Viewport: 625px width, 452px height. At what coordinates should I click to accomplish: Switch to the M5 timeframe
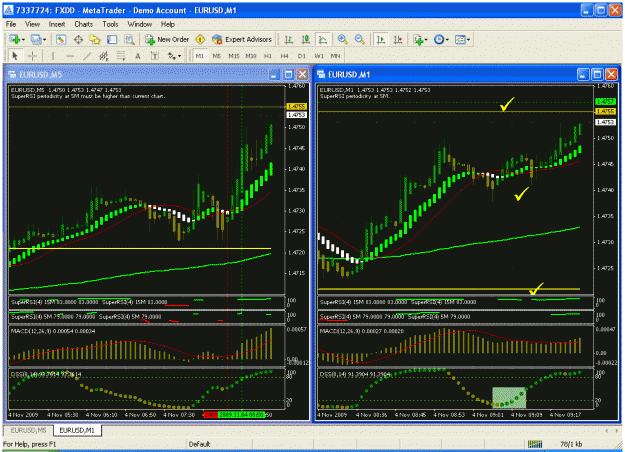(x=216, y=56)
